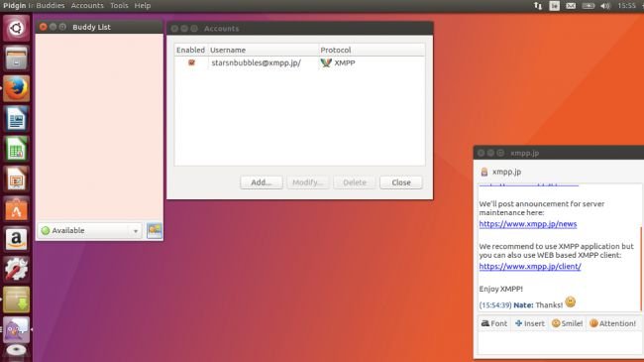Expand the Available status dropdown
The height and width of the screenshot is (362, 644).
[135, 231]
